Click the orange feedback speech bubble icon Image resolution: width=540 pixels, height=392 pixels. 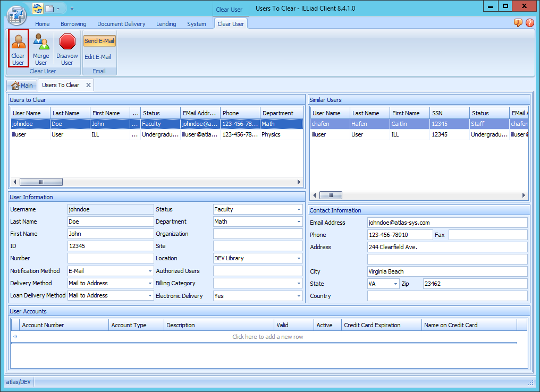coord(518,23)
